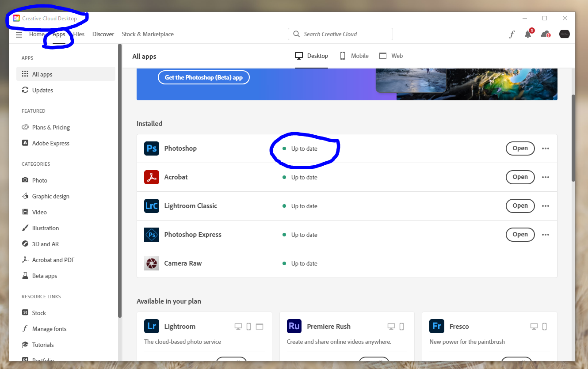The width and height of the screenshot is (588, 369).
Task: Switch to the Mobile apps tab
Action: tap(354, 56)
